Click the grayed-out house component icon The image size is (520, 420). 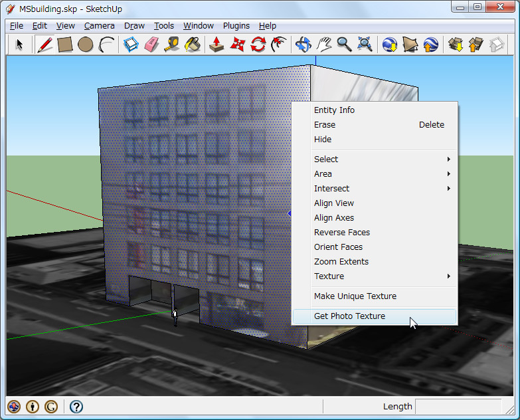[497, 45]
